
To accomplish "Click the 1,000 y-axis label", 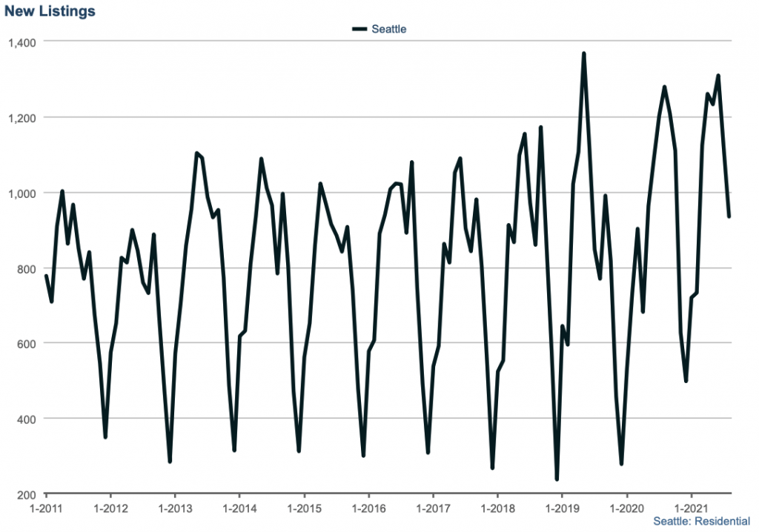I will (21, 193).
